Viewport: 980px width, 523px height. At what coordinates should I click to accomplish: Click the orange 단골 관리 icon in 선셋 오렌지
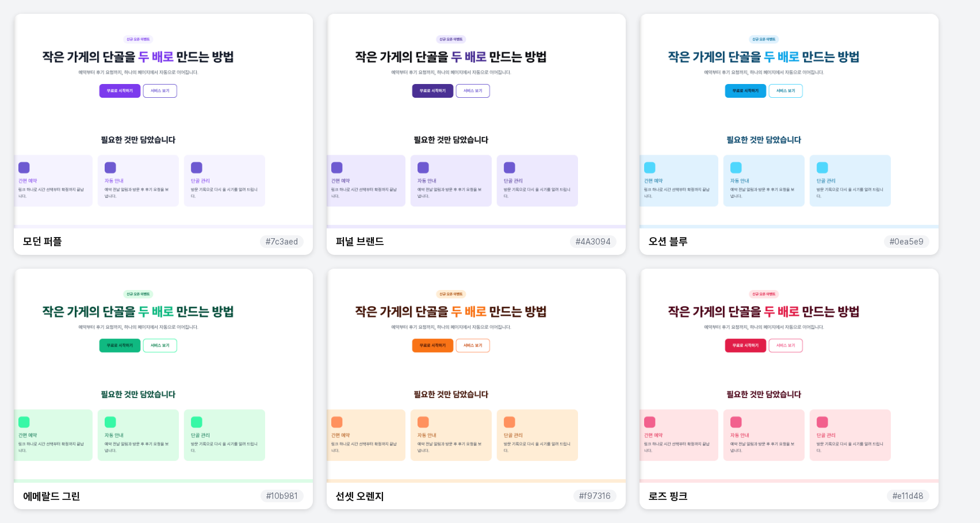point(510,422)
